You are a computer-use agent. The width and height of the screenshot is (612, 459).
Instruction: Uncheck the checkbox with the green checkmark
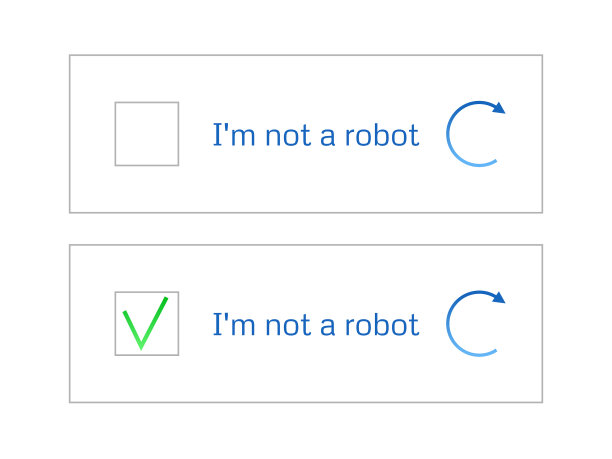pyautogui.click(x=147, y=323)
